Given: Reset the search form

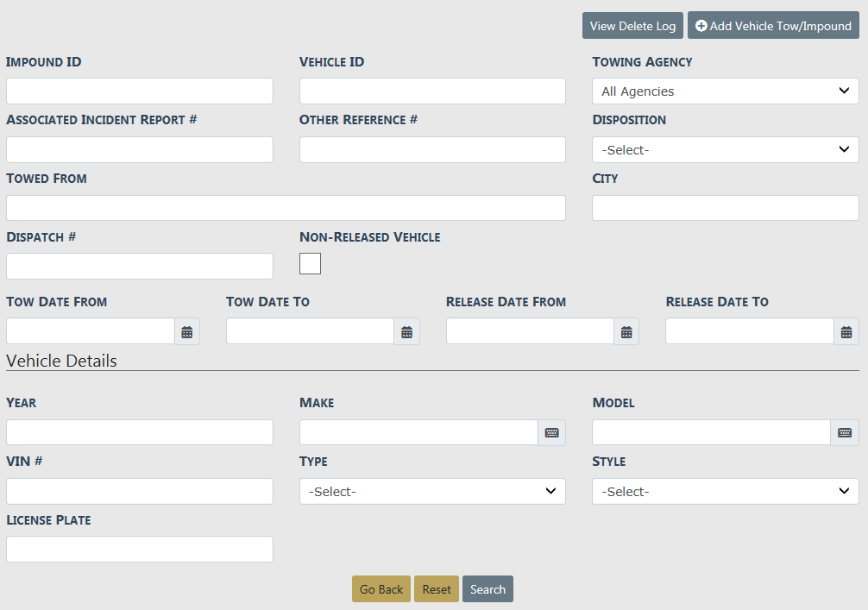Looking at the screenshot, I should click(x=437, y=589).
